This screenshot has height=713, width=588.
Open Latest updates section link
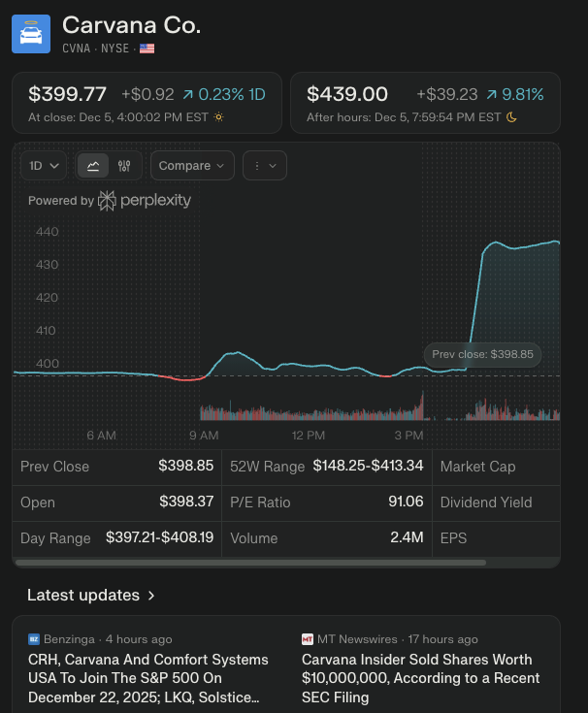pos(91,596)
